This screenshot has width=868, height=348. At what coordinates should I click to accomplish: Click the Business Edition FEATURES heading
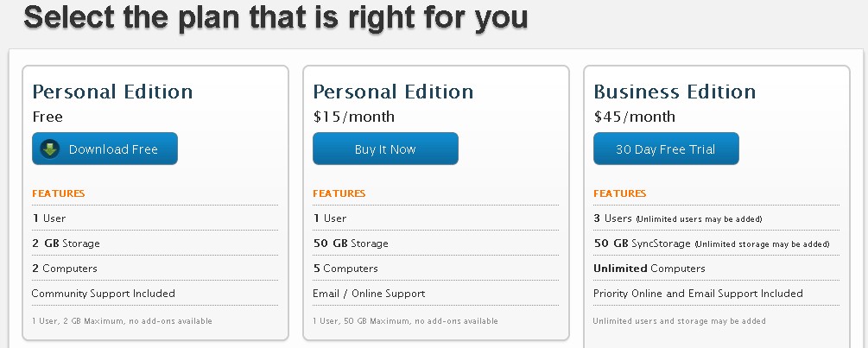point(619,193)
